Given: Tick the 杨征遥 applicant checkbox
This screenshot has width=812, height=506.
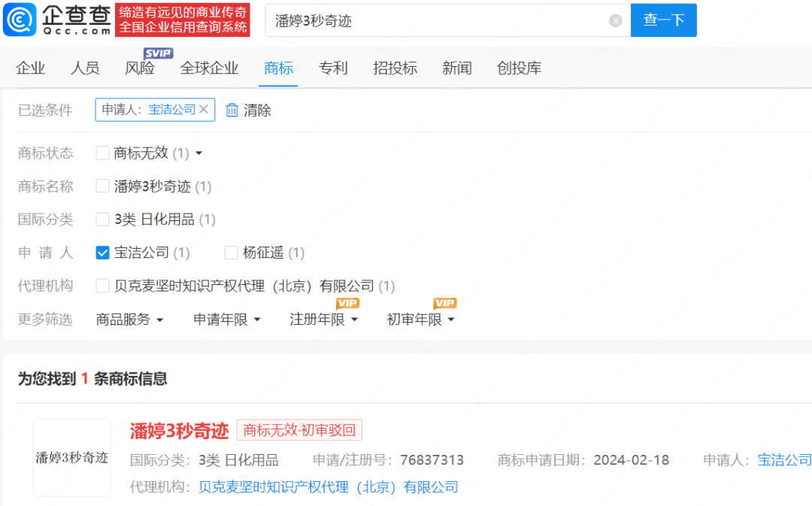Looking at the screenshot, I should pyautogui.click(x=231, y=253).
